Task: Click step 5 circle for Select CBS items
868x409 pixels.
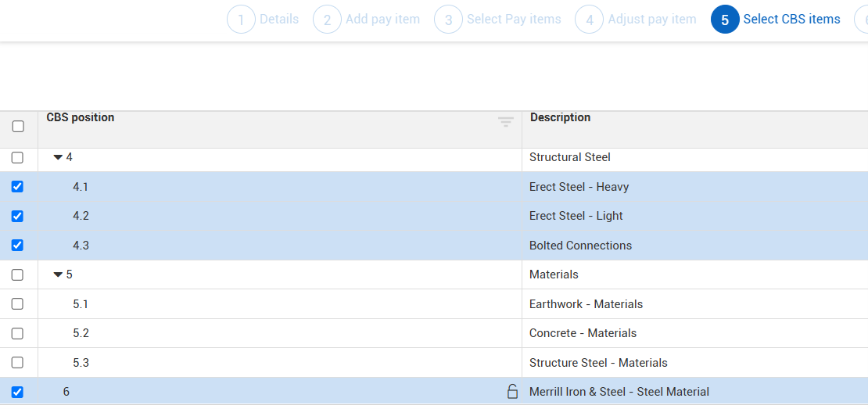Action: (x=725, y=20)
